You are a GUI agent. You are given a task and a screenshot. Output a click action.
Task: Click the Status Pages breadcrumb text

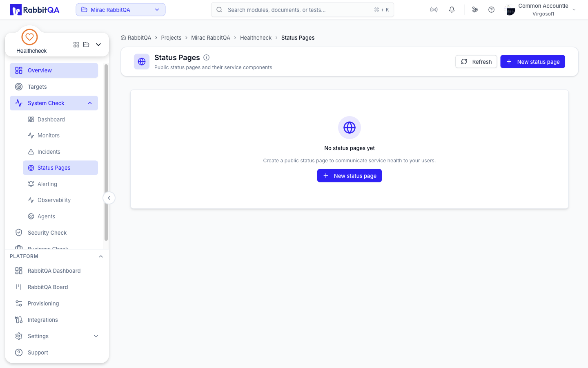coord(298,38)
